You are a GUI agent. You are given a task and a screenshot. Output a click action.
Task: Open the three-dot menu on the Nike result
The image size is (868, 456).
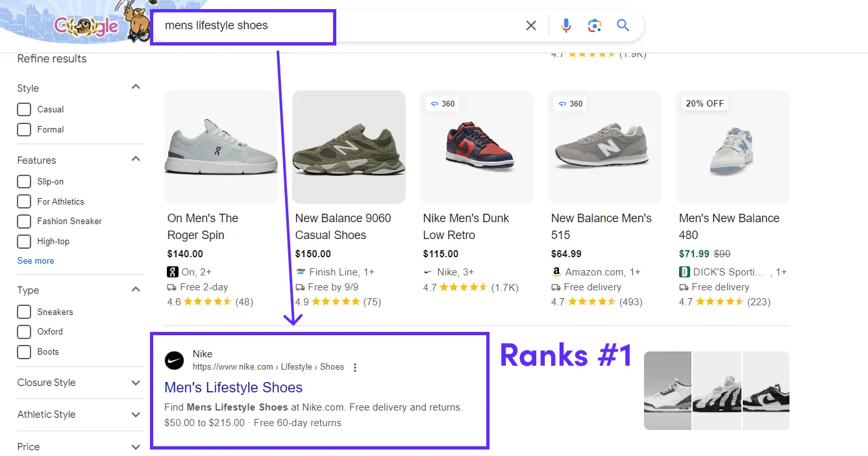coord(355,366)
